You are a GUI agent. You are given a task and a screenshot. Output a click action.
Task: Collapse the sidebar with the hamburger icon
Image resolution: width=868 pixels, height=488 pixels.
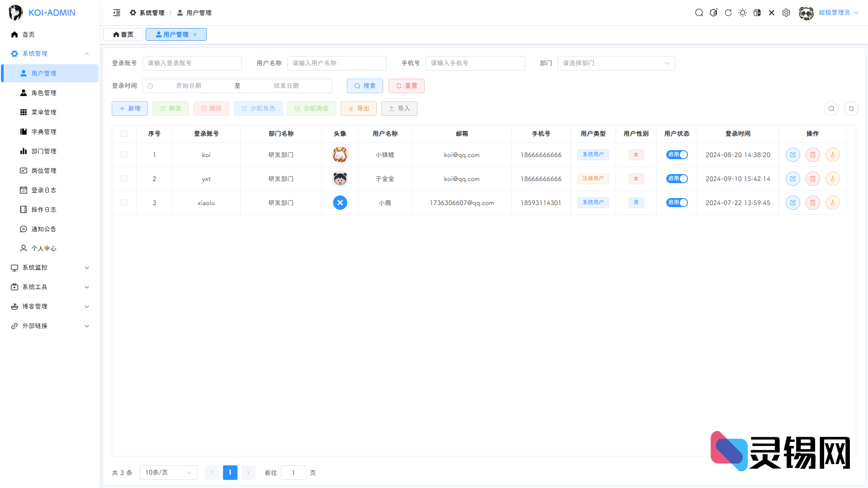(x=117, y=13)
